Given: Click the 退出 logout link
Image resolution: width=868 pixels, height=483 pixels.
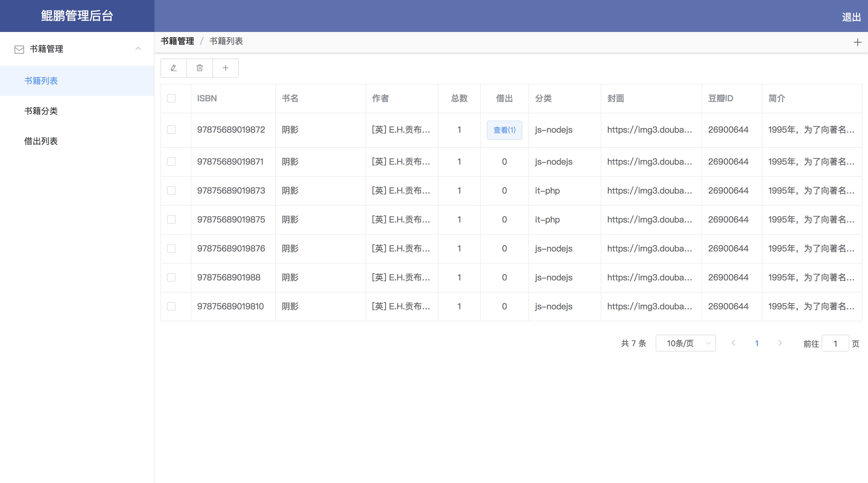Looking at the screenshot, I should click(x=851, y=17).
